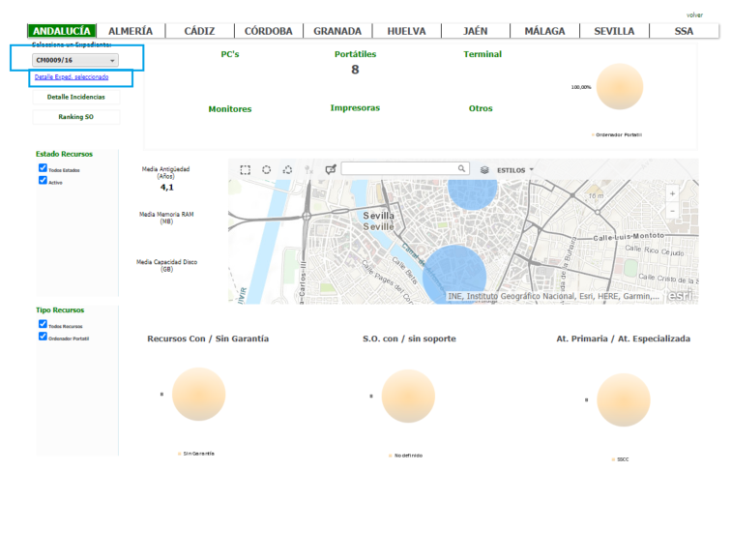Screen dimensions: 731x560
Task: Toggle the Todos Estados checkbox
Action: [x=43, y=168]
